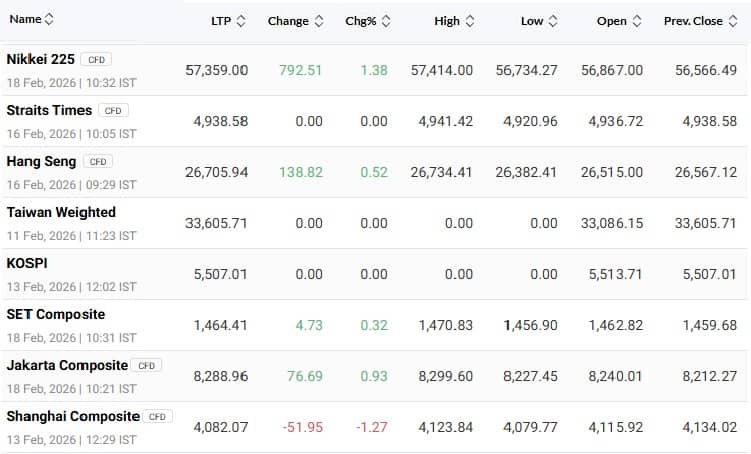This screenshot has width=751, height=454.
Task: Click the CFD badge next to Jakarta Composite
Action: point(146,365)
